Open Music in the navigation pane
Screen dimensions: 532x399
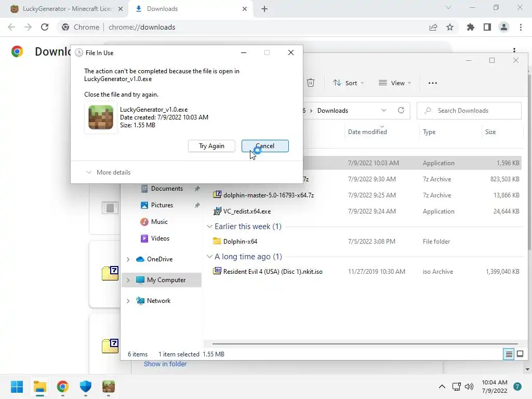[159, 222]
